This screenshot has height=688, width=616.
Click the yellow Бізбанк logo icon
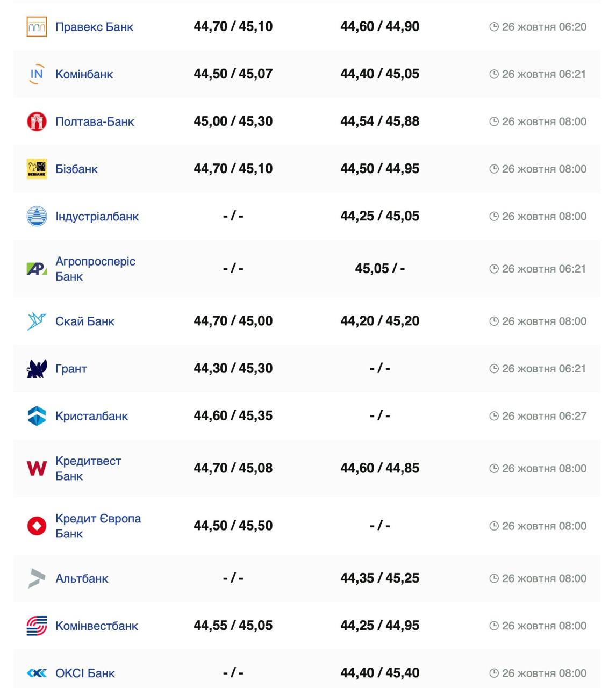[37, 169]
